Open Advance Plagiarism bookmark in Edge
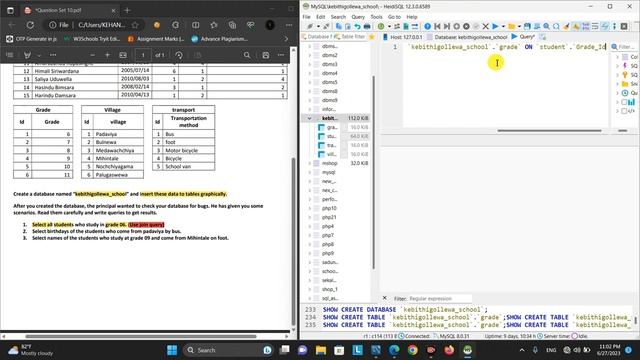The image size is (640, 360). click(x=220, y=39)
